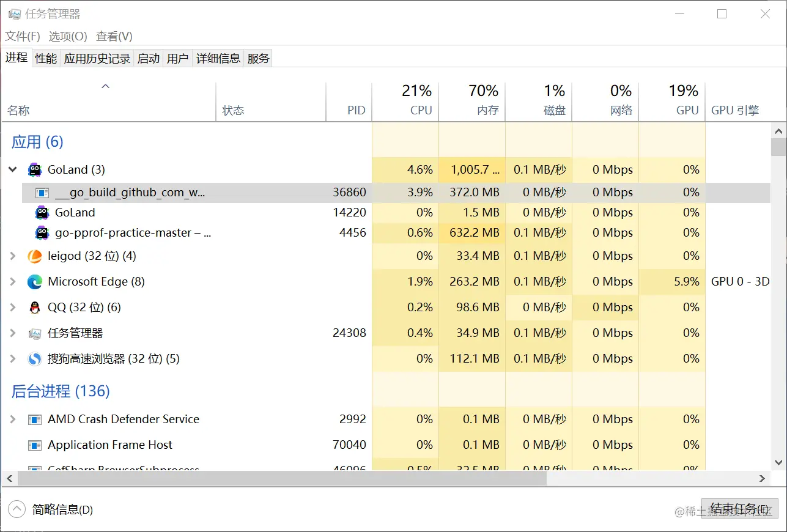
Task: Click the go-pprof-practice-master process icon
Action: pyautogui.click(x=42, y=233)
